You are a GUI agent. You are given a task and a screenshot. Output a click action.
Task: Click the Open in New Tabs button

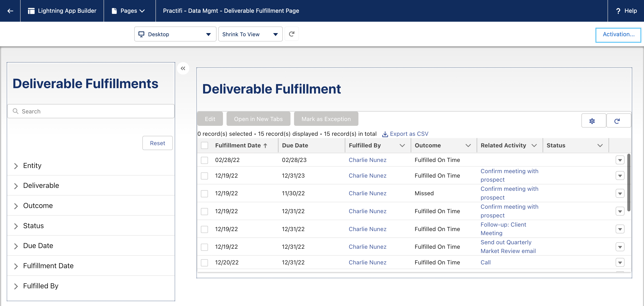[258, 119]
